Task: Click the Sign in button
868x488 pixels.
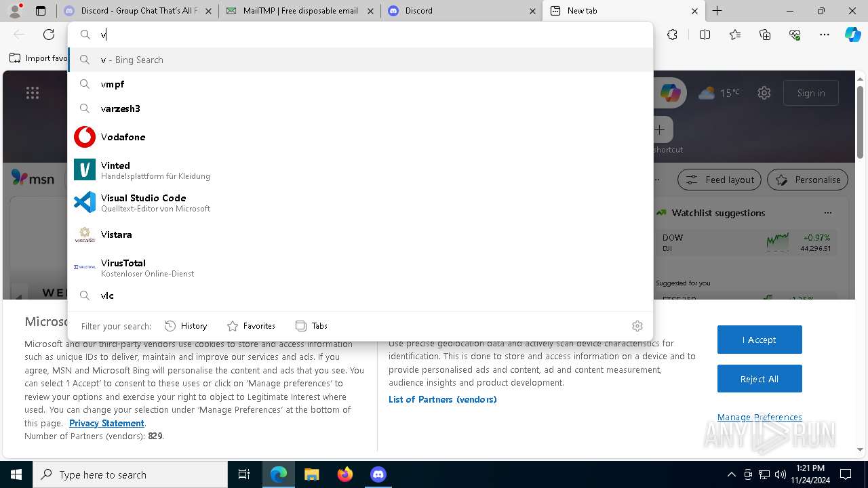Action: [811, 93]
